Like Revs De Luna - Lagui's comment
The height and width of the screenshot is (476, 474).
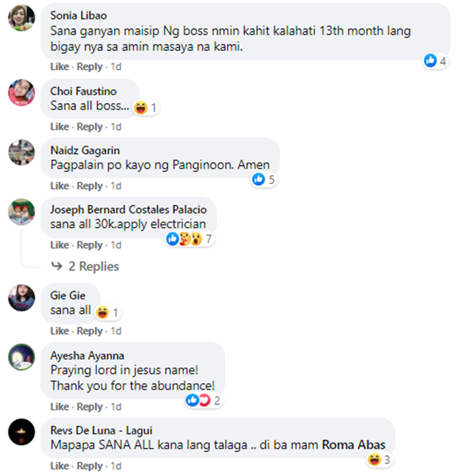click(59, 466)
